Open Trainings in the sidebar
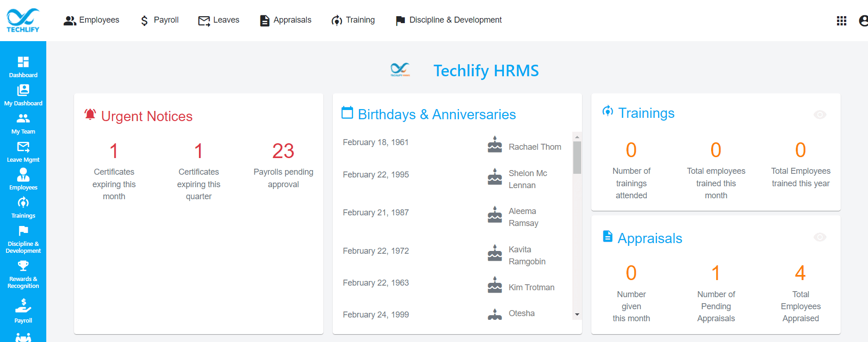This screenshot has width=868, height=342. [x=23, y=208]
